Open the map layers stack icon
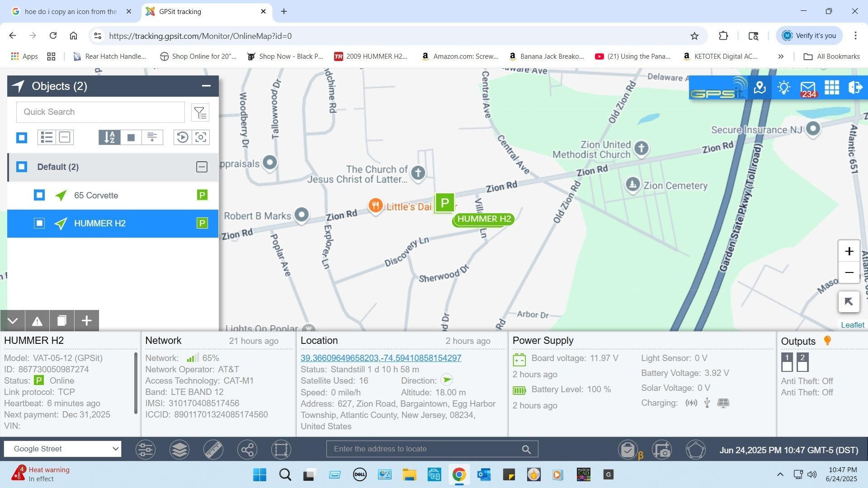 point(179,450)
